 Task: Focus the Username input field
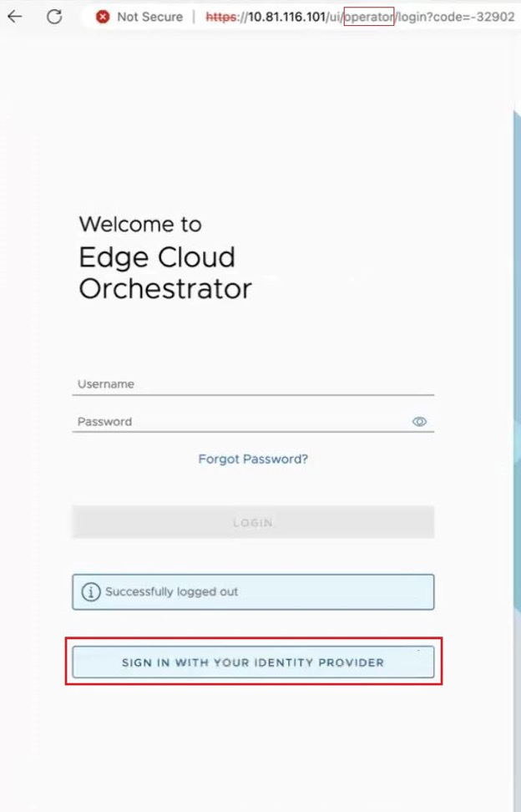(x=252, y=384)
